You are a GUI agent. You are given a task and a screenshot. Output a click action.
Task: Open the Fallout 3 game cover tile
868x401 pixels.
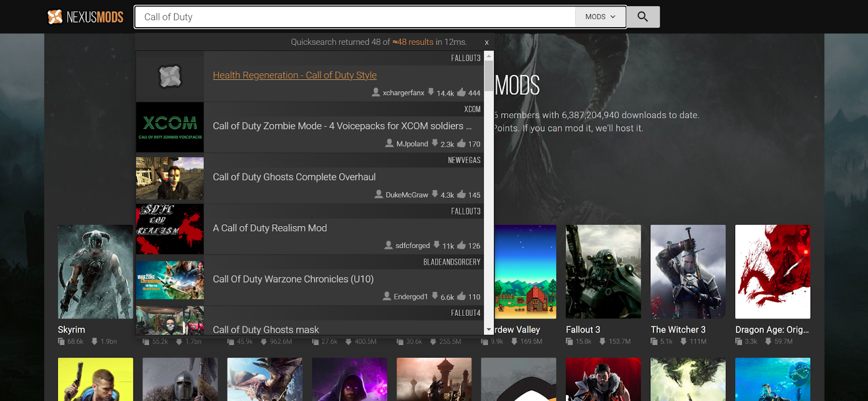point(603,271)
